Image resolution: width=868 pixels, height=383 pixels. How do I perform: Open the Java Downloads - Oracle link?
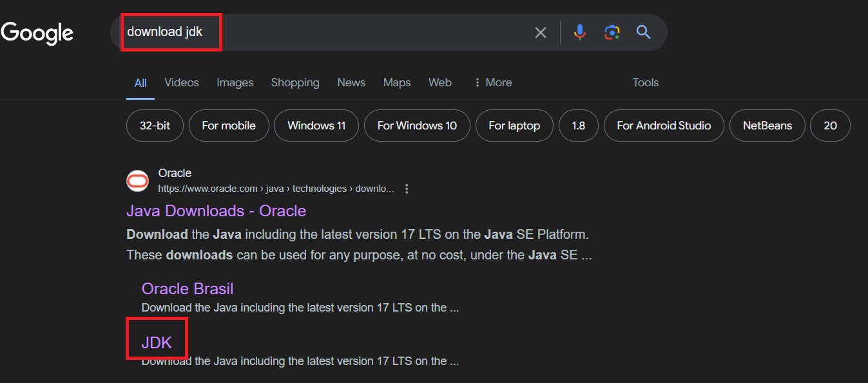[216, 210]
